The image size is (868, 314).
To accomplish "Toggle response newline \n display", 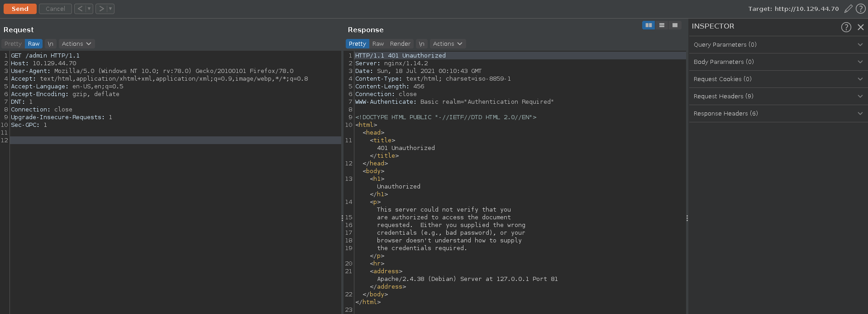I will (x=421, y=44).
